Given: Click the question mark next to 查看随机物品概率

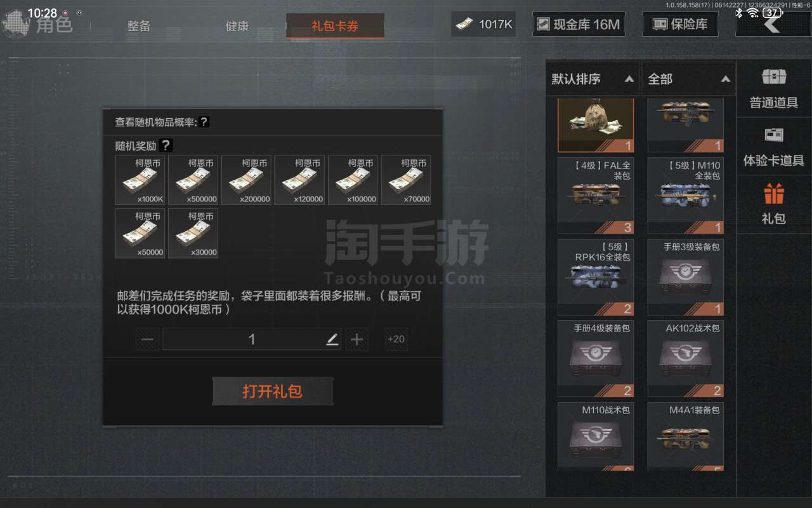Looking at the screenshot, I should [x=204, y=122].
